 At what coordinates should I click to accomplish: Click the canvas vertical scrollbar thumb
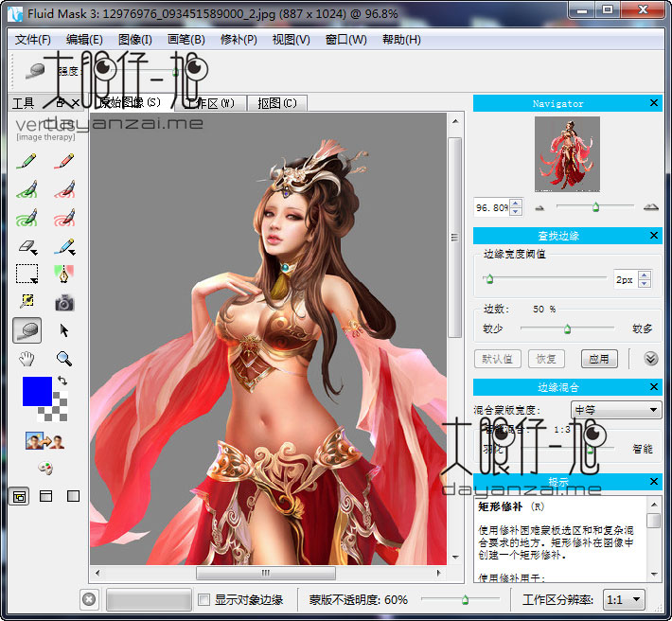454,238
